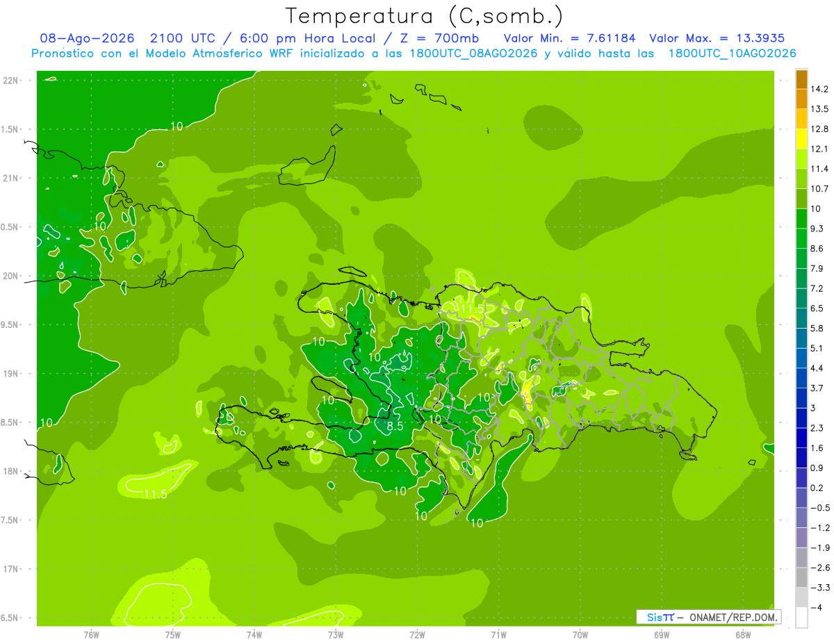Click the 8.5 contour label over Haiti
This screenshot has height=644, width=834.
(395, 427)
